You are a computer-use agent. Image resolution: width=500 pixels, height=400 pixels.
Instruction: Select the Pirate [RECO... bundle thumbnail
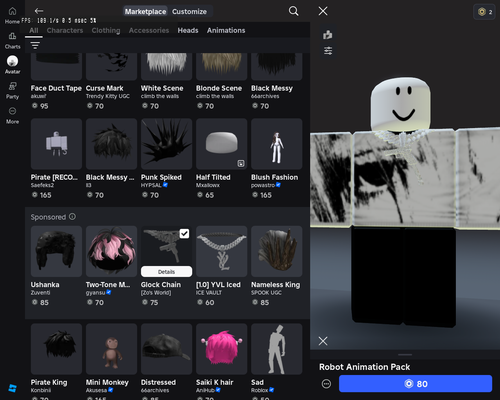[56, 144]
